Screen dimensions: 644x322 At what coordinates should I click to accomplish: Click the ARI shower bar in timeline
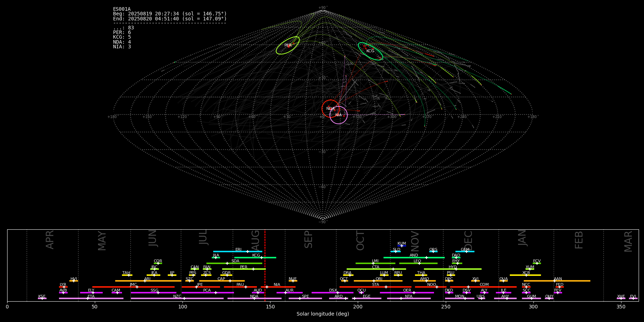148,281
